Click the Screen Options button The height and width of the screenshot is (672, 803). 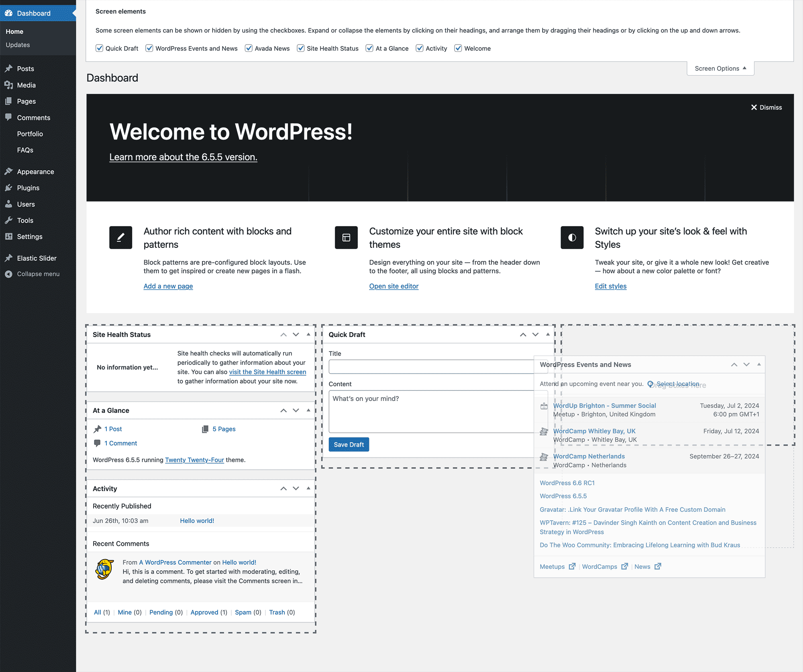719,67
